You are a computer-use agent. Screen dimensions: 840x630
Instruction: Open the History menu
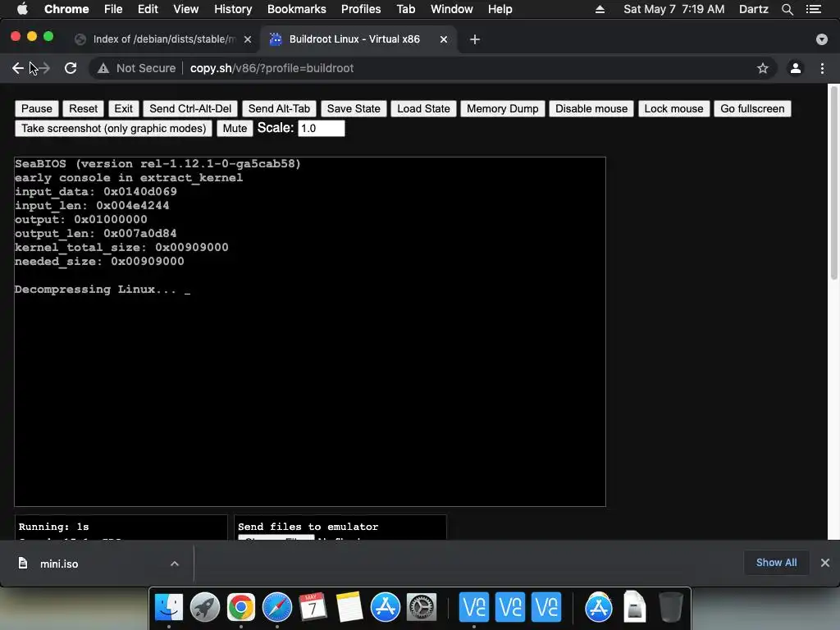coord(233,9)
